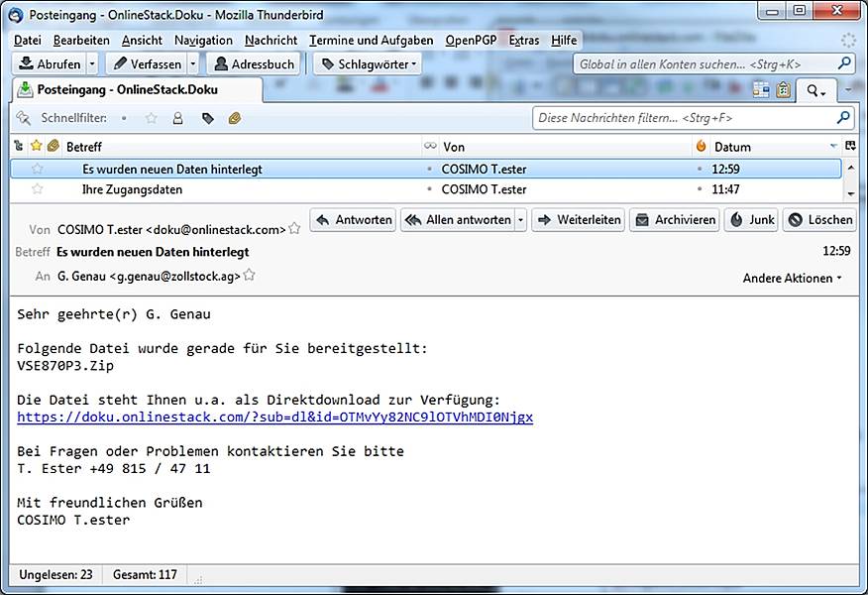868x595 pixels.
Task: Toggle starred-messages quick filter
Action: (152, 118)
